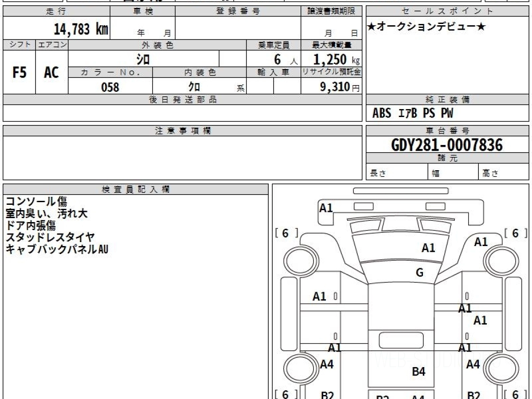The image size is (532, 399).
Task: Click the 車検 header cell
Action: [143, 12]
